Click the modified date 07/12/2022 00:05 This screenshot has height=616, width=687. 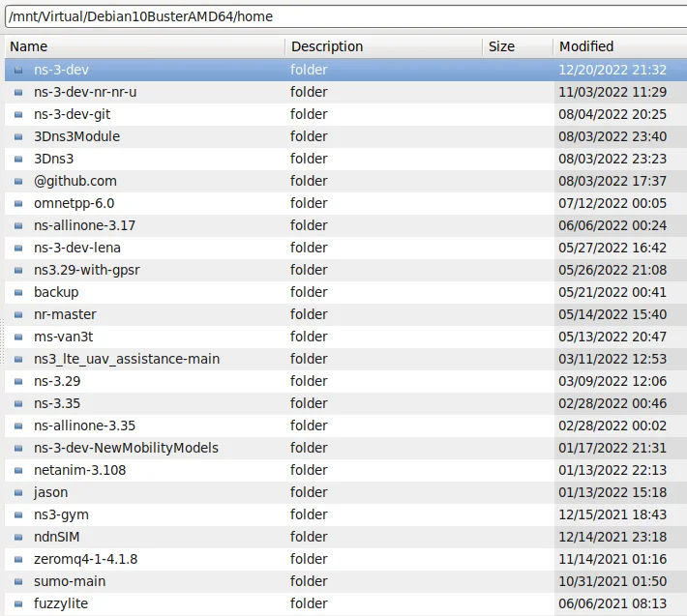(612, 203)
